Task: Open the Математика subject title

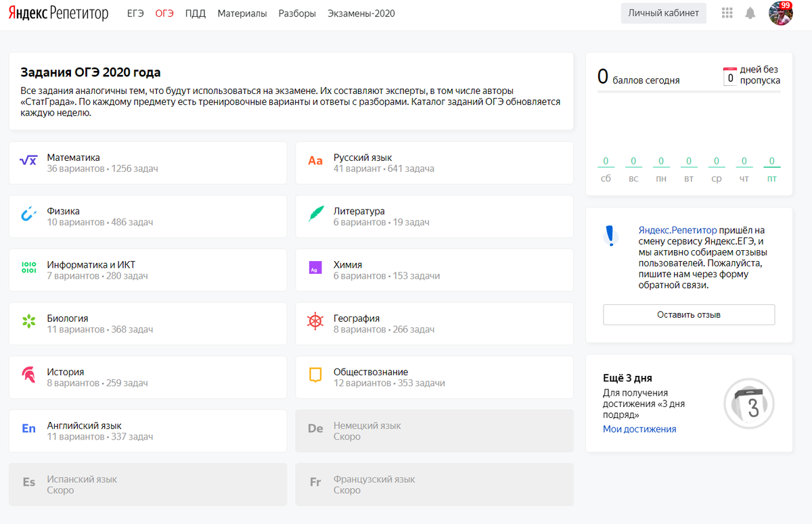Action: click(x=73, y=158)
